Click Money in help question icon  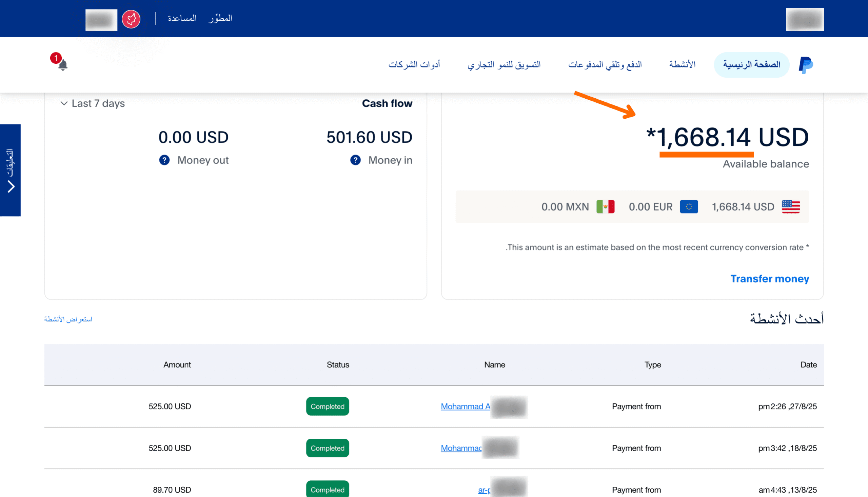coord(355,160)
